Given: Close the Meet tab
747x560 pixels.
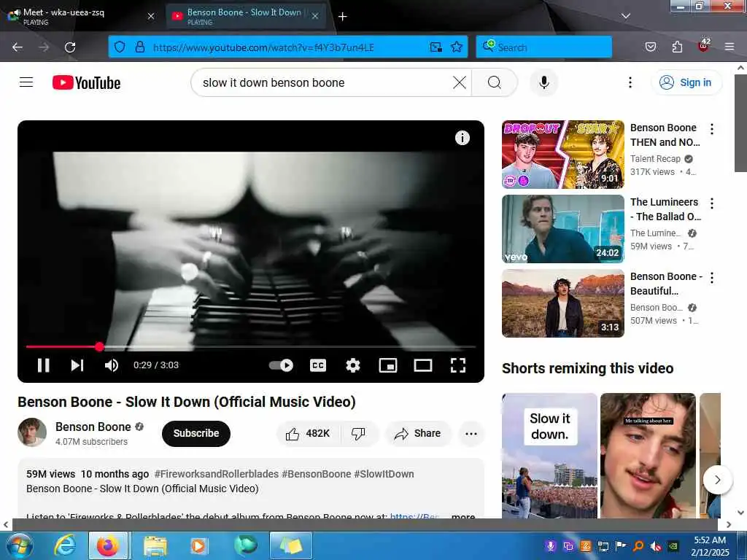Looking at the screenshot, I should [150, 16].
